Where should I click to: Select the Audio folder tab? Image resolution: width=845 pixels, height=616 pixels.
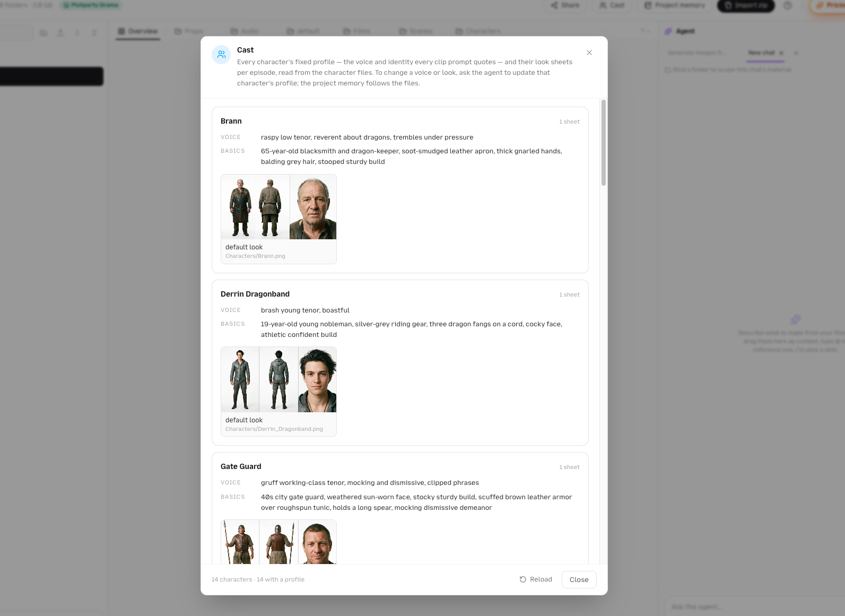coord(245,31)
